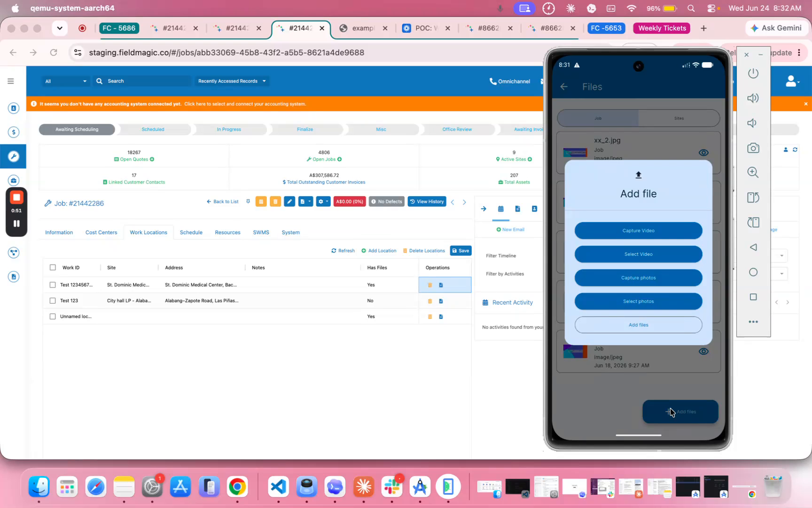Screen dimensions: 812x508
Task: Click Select photos in Add file dialog
Action: 638,301
